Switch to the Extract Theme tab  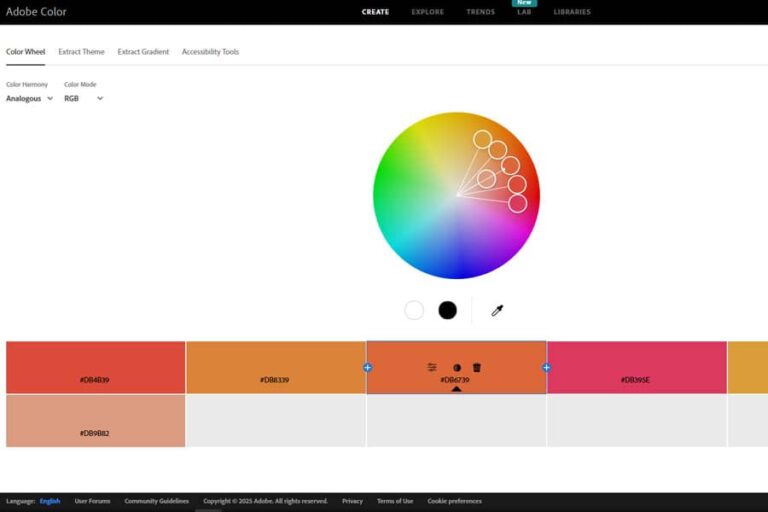81,52
